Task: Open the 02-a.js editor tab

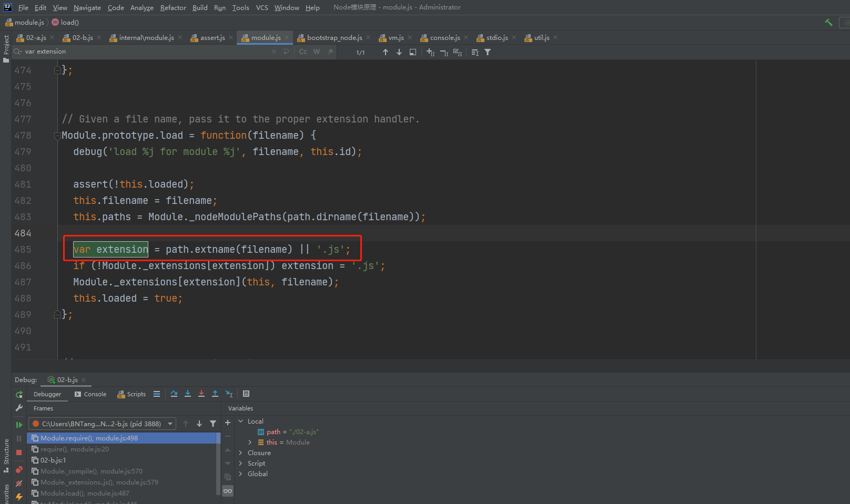Action: tap(36, 38)
